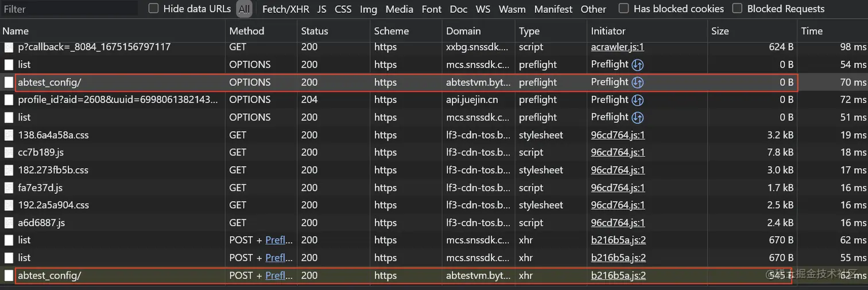Focus the Filter text field
Screen dimensions: 868x290
tap(69, 9)
